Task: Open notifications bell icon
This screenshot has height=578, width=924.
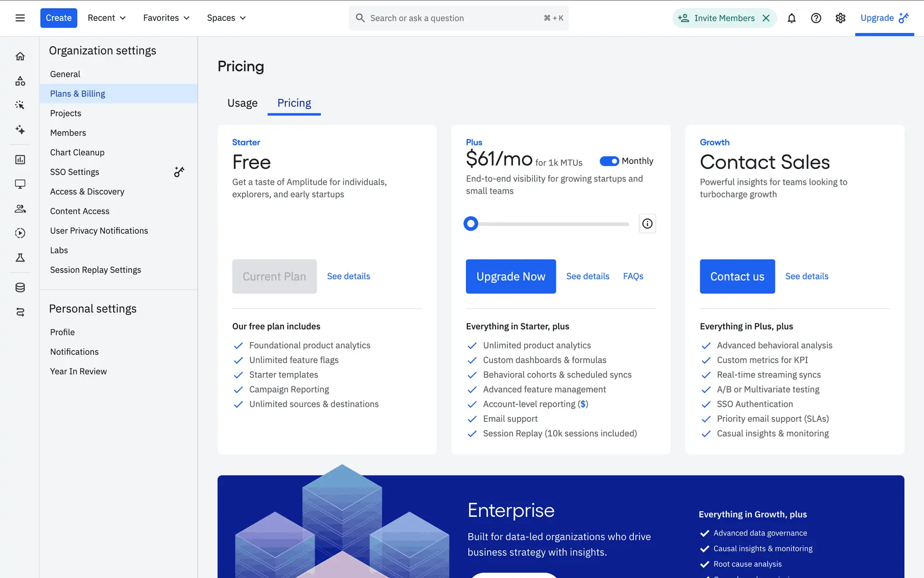Action: coord(791,18)
